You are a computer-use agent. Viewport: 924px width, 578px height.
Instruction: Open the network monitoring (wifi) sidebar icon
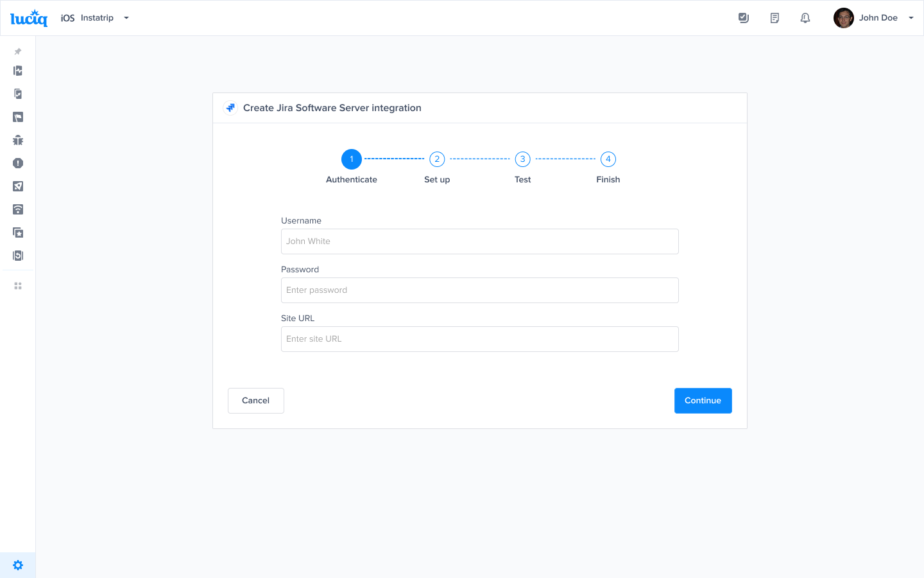(x=17, y=209)
